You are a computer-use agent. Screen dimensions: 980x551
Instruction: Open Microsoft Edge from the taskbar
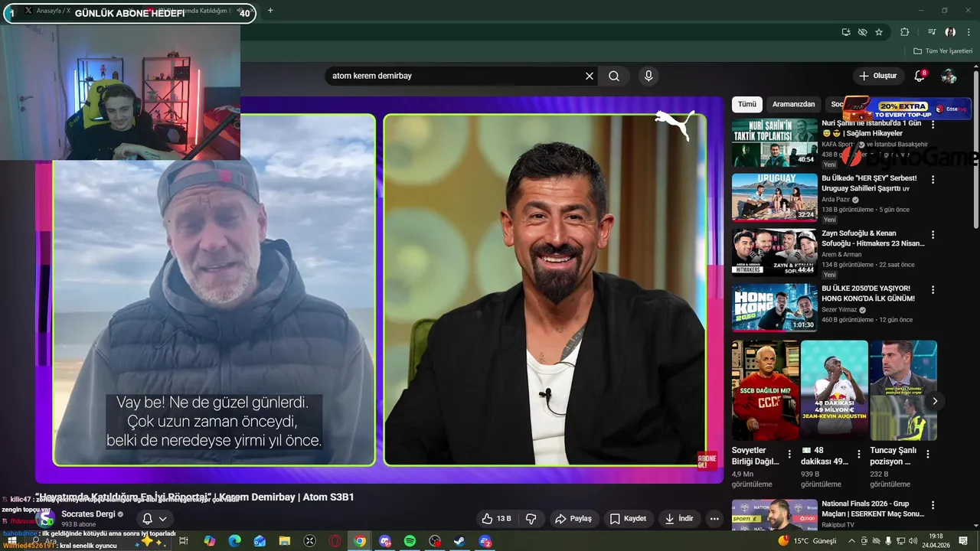click(234, 541)
